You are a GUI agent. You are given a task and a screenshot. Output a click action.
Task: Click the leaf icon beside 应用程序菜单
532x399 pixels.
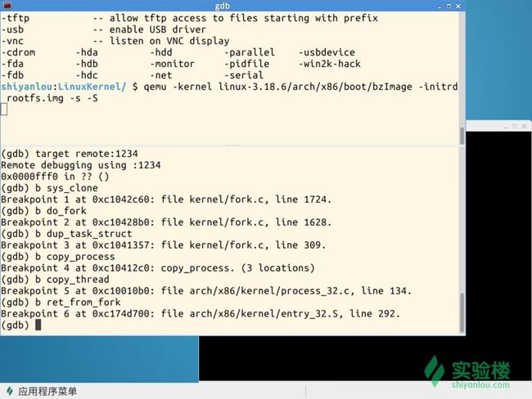[x=10, y=391]
